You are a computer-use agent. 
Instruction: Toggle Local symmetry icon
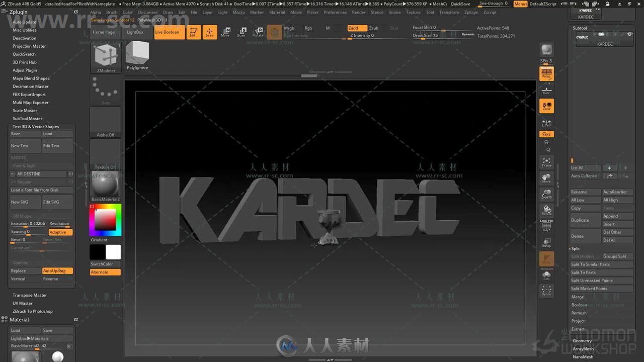coord(546,106)
